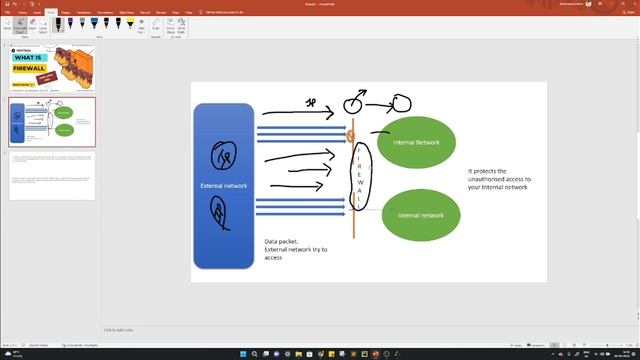
Task: Pick the purple pen
Action: click(x=70, y=24)
